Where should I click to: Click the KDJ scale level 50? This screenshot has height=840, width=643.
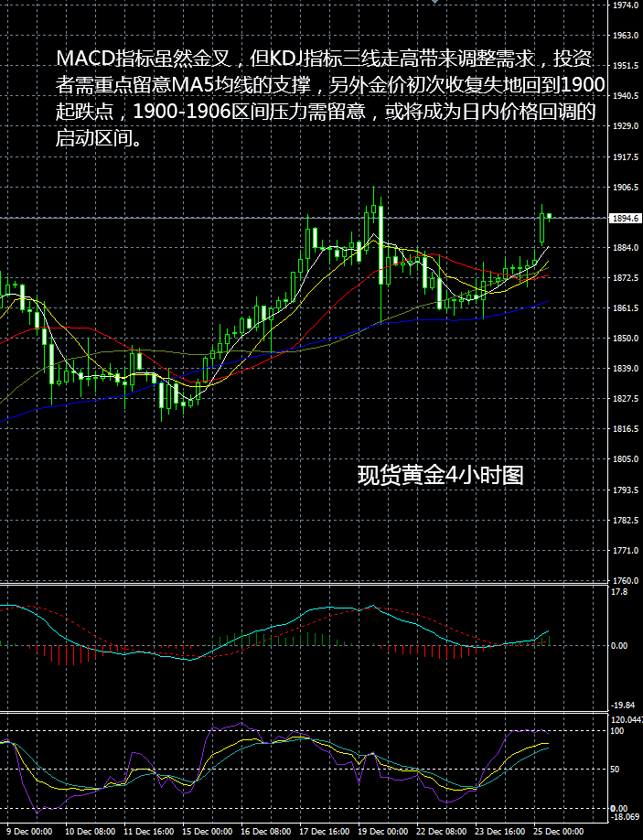pyautogui.click(x=616, y=770)
